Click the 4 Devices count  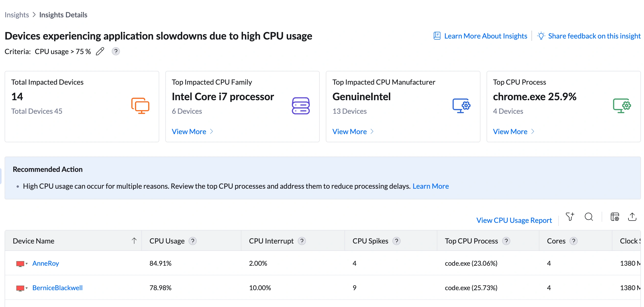coord(508,111)
